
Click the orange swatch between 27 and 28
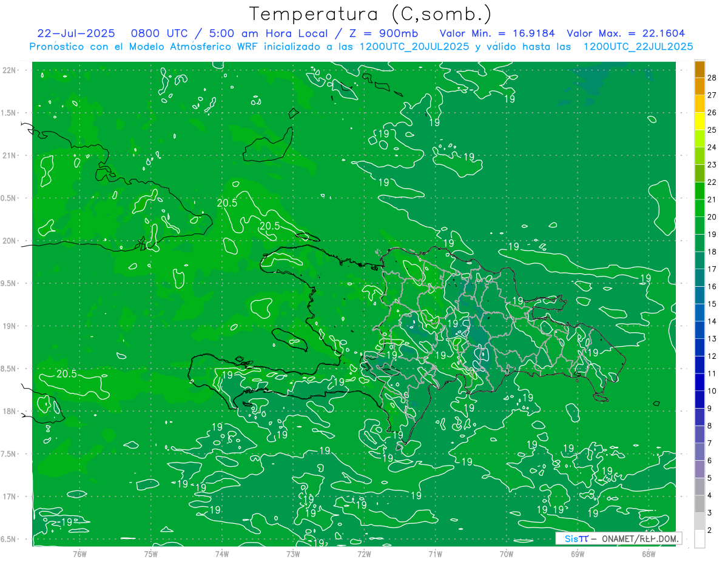tap(699, 86)
